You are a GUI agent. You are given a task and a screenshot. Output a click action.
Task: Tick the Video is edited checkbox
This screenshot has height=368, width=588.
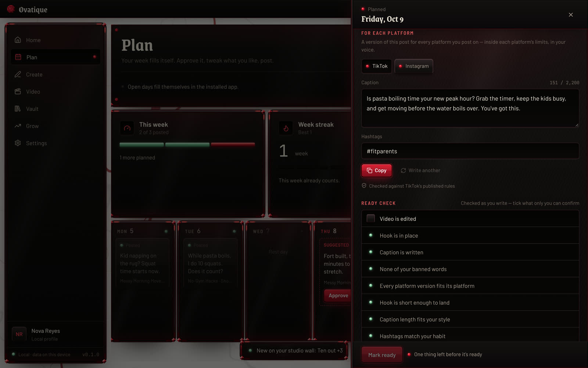tap(371, 219)
